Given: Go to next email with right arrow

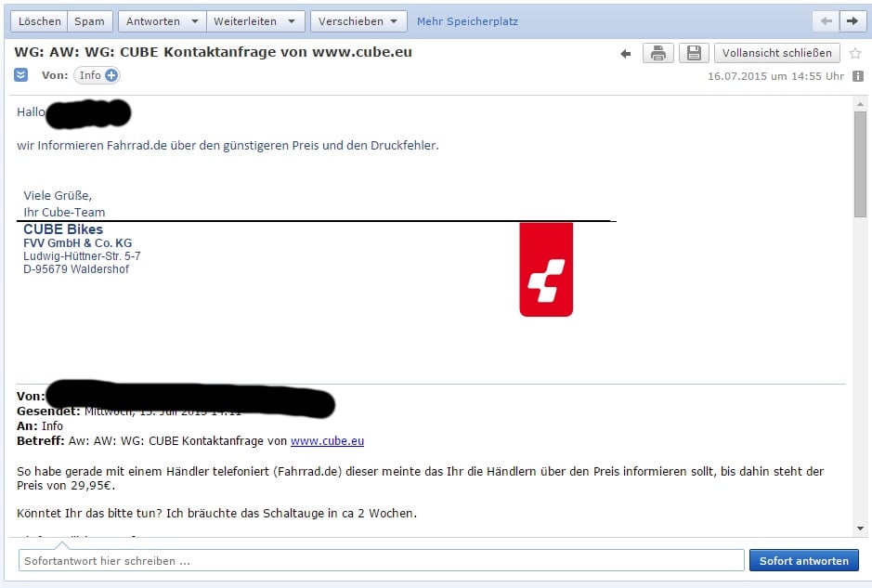Looking at the screenshot, I should [852, 21].
